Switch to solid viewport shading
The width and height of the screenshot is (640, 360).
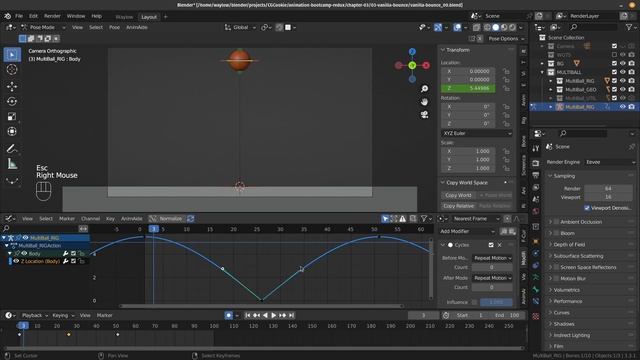(496, 27)
